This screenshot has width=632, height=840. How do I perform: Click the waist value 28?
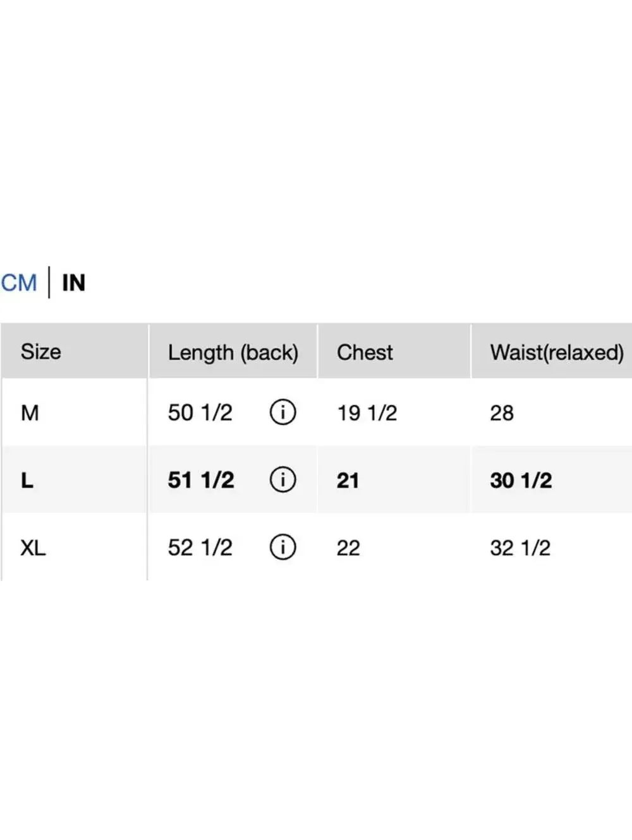click(502, 413)
